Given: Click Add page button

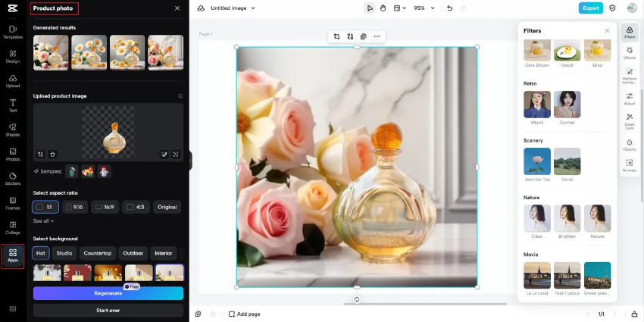Looking at the screenshot, I should (x=245, y=314).
